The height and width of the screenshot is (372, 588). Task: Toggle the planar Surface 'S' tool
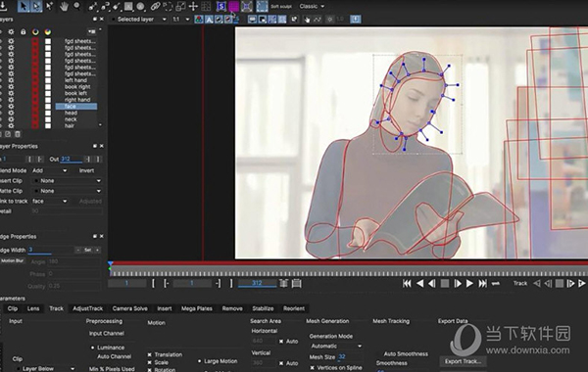coord(221,7)
